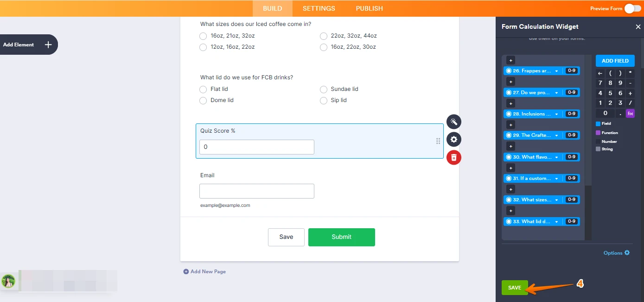Click inside the Email input field
The width and height of the screenshot is (644, 302).
point(256,191)
